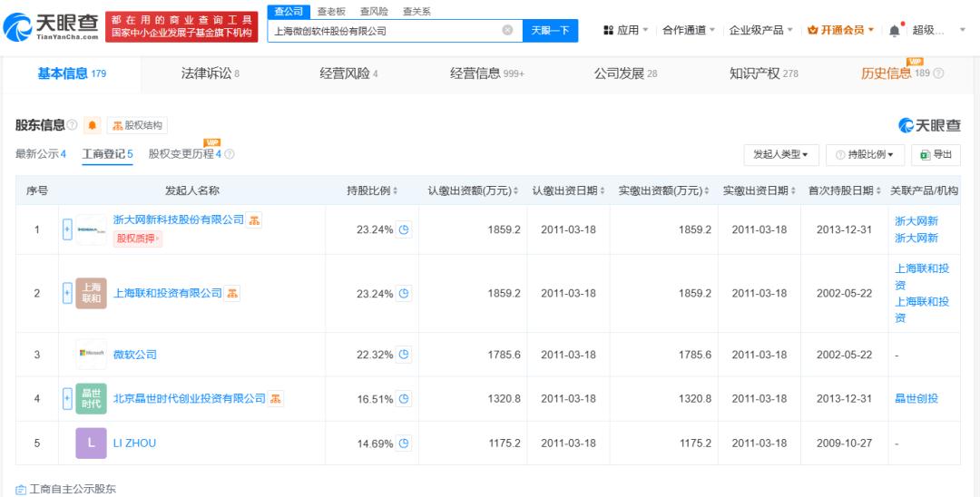Sort by 认缴出资额 column header
The width and height of the screenshot is (980, 497).
coord(472,190)
